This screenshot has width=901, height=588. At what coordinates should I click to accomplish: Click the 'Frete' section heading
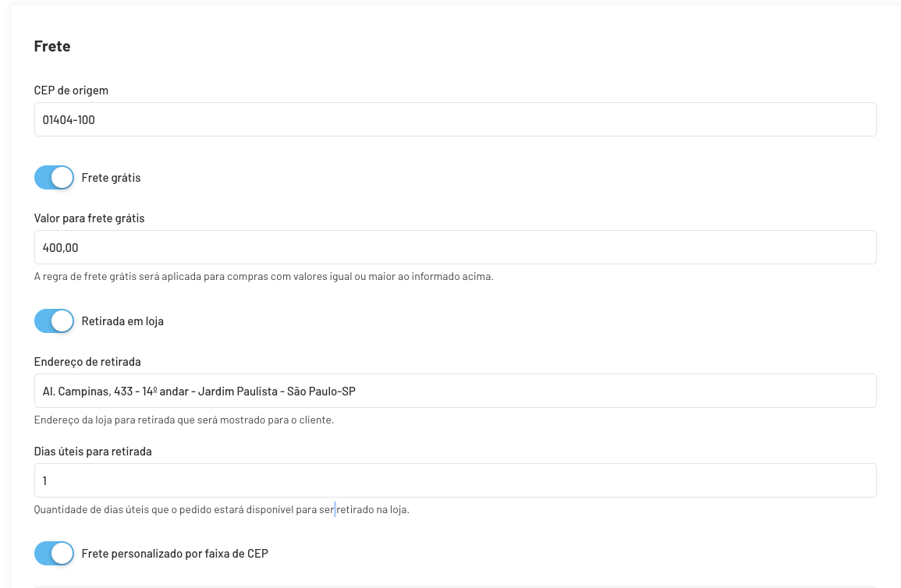pyautogui.click(x=52, y=47)
